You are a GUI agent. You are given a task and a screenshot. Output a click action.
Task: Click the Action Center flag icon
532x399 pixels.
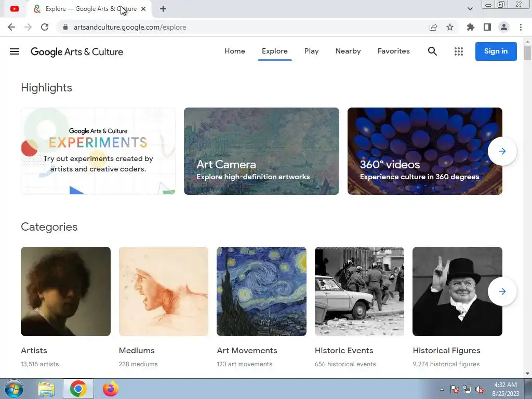click(x=455, y=389)
